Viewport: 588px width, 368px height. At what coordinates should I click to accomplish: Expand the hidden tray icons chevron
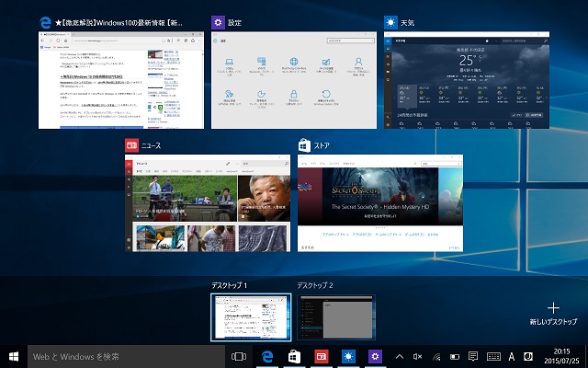pos(400,357)
